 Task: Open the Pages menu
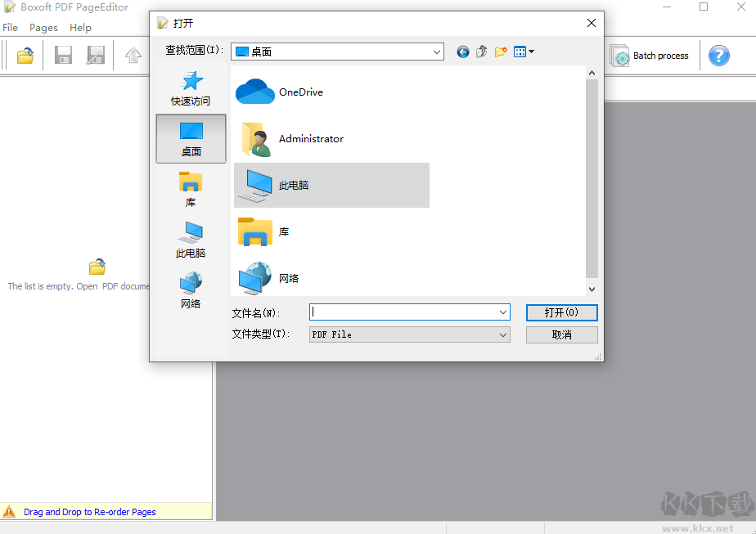tap(43, 27)
